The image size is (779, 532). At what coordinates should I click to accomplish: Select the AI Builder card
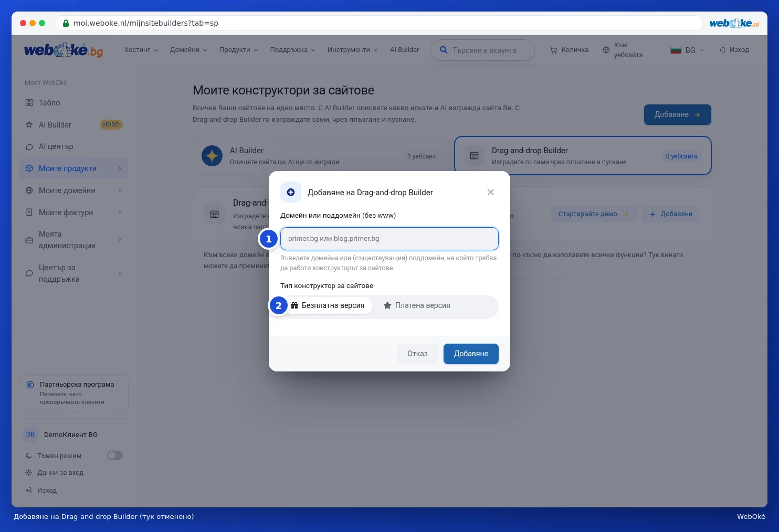[321, 156]
